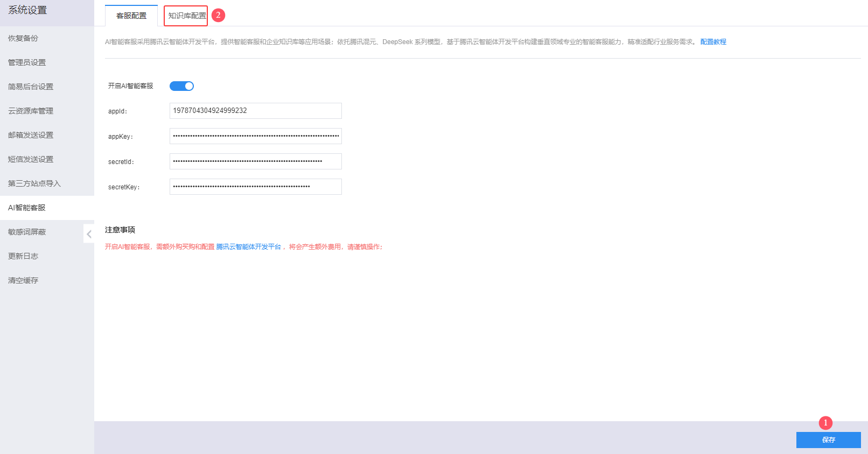Open the 配置教程 link
Screen dimensions: 868x454
point(713,42)
